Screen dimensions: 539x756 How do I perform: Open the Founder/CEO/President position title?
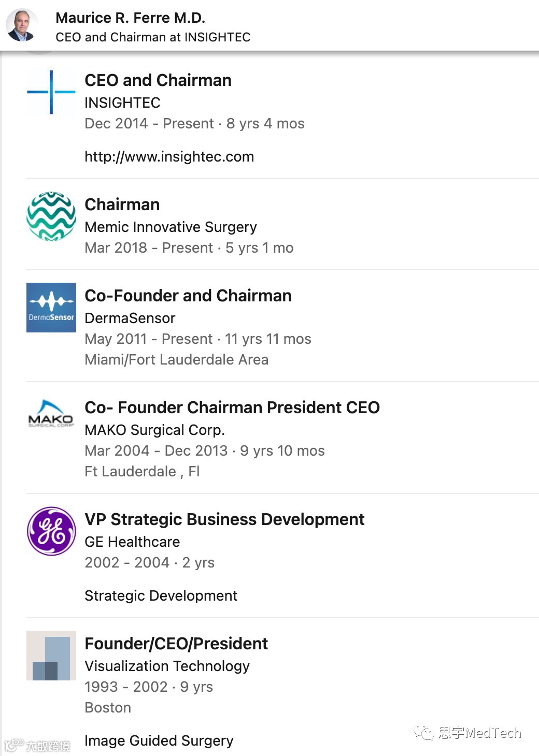tap(176, 644)
